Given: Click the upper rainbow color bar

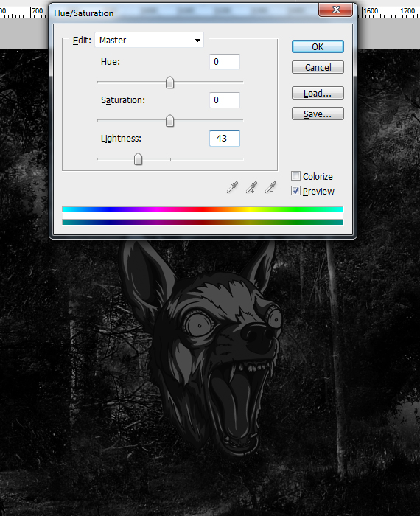Looking at the screenshot, I should pos(203,209).
